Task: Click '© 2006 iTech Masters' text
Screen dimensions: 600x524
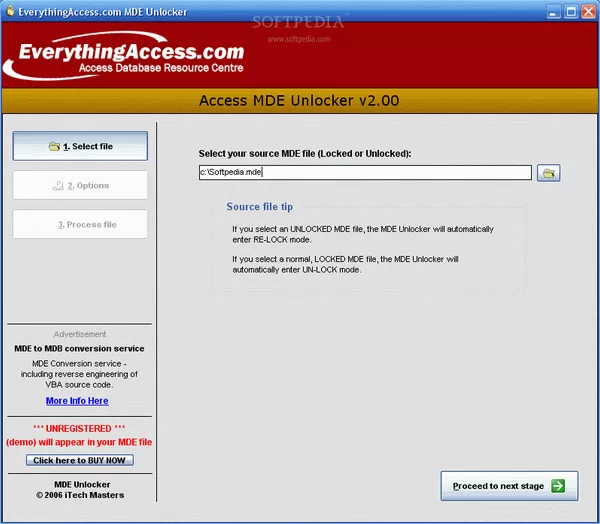Action: tap(80, 495)
